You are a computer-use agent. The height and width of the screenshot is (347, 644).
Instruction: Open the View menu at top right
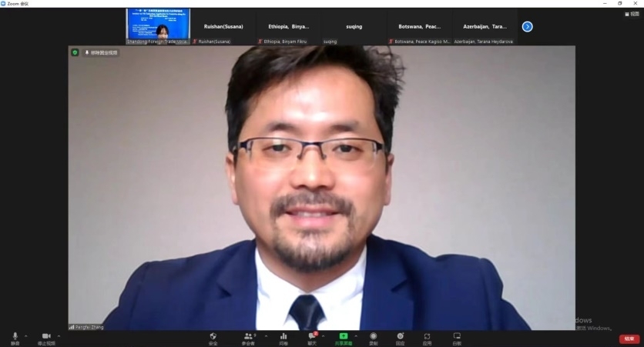(x=632, y=14)
